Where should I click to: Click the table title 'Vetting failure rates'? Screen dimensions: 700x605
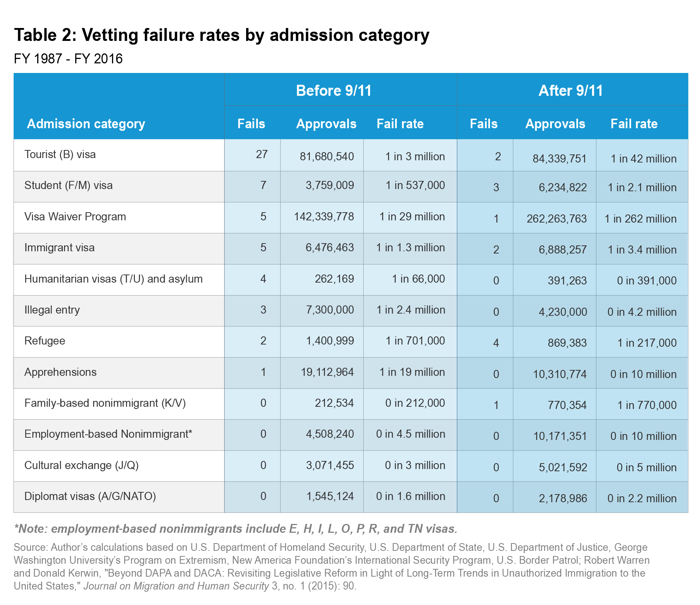[x=221, y=35]
